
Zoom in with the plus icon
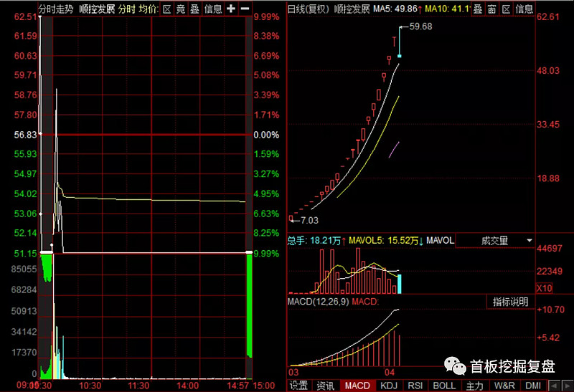click(x=231, y=9)
